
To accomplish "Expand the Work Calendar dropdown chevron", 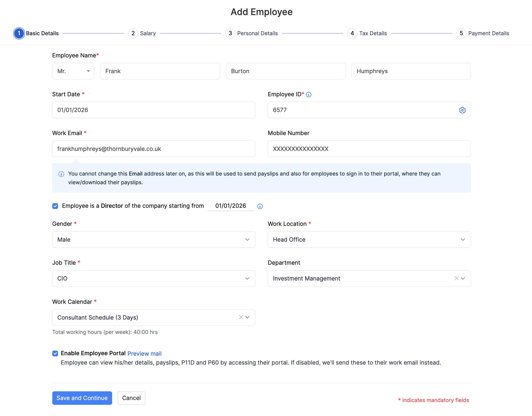I will (247, 317).
